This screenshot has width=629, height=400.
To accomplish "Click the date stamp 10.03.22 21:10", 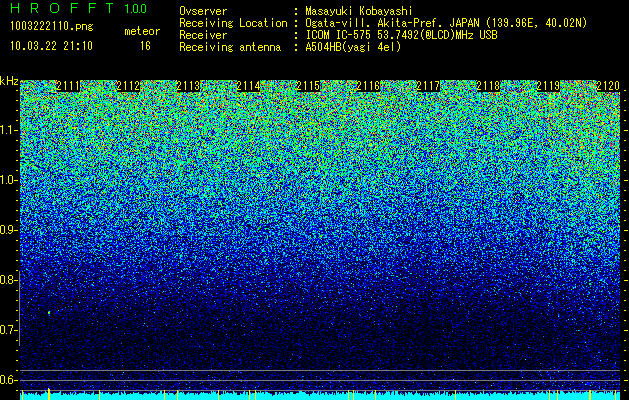I will coord(52,46).
